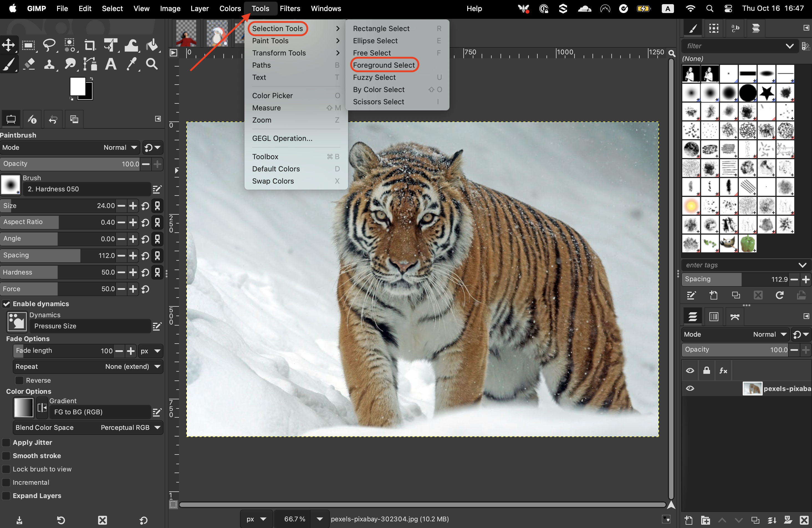
Task: Open the paintbrush Mode Normal dropdown
Action: pyautogui.click(x=120, y=148)
